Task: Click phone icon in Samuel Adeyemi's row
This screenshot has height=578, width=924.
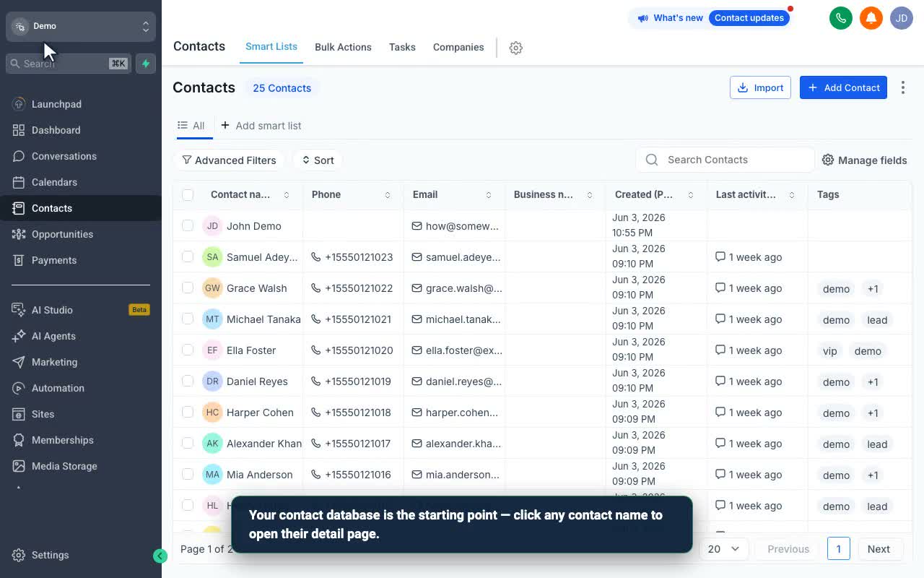Action: tap(315, 257)
